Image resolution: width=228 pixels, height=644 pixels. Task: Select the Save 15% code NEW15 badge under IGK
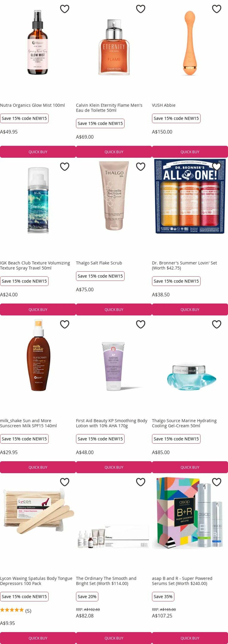pyautogui.click(x=24, y=281)
